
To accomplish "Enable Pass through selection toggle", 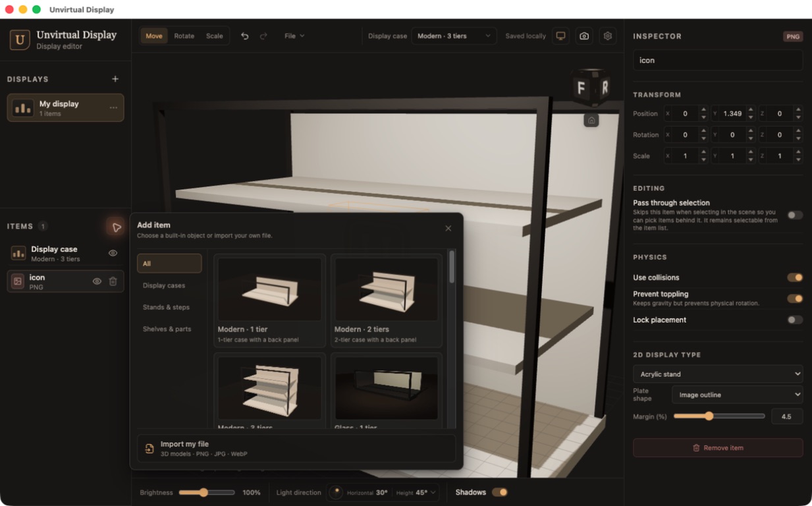I will (x=795, y=215).
